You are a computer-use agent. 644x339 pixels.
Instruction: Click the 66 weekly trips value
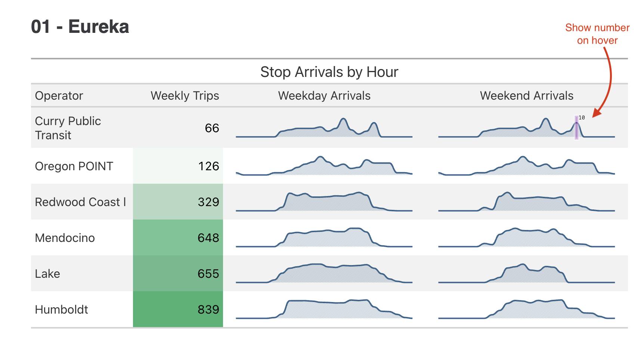coord(212,128)
